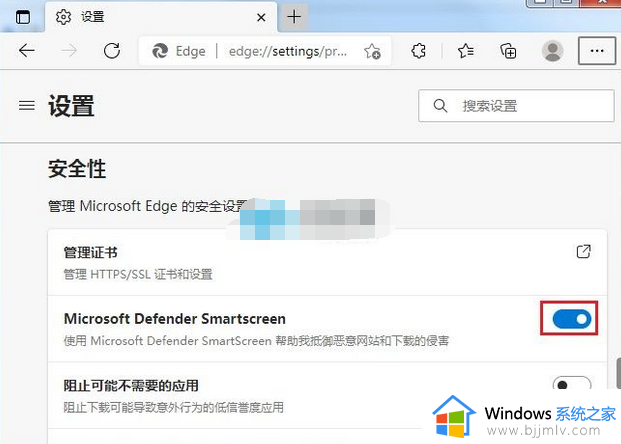Open 管理证书 external link icon

pos(583,252)
